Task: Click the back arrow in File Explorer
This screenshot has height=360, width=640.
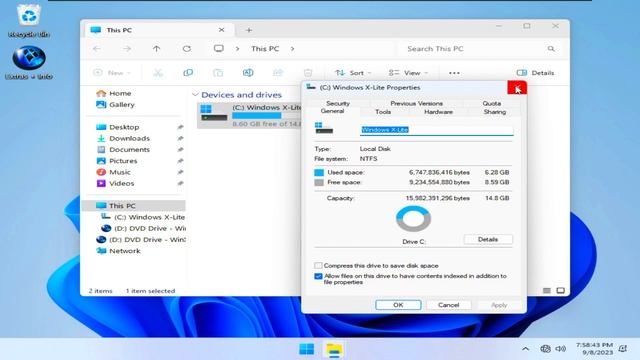Action: 97,49
